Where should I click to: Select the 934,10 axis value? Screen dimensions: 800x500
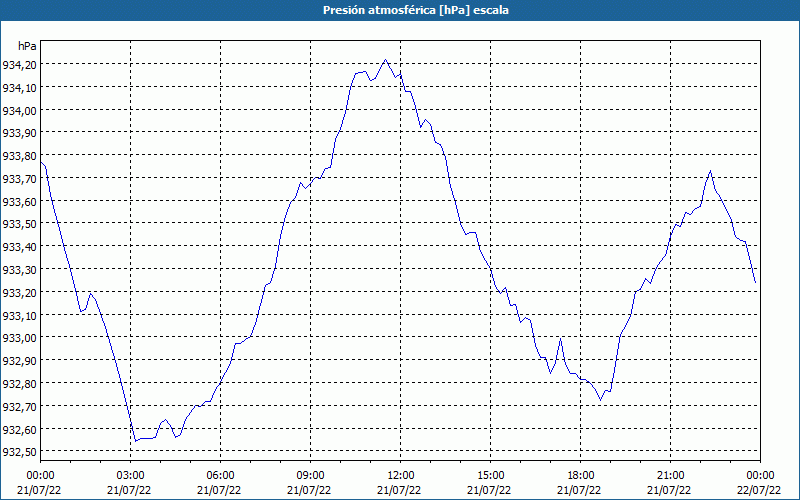coord(19,87)
